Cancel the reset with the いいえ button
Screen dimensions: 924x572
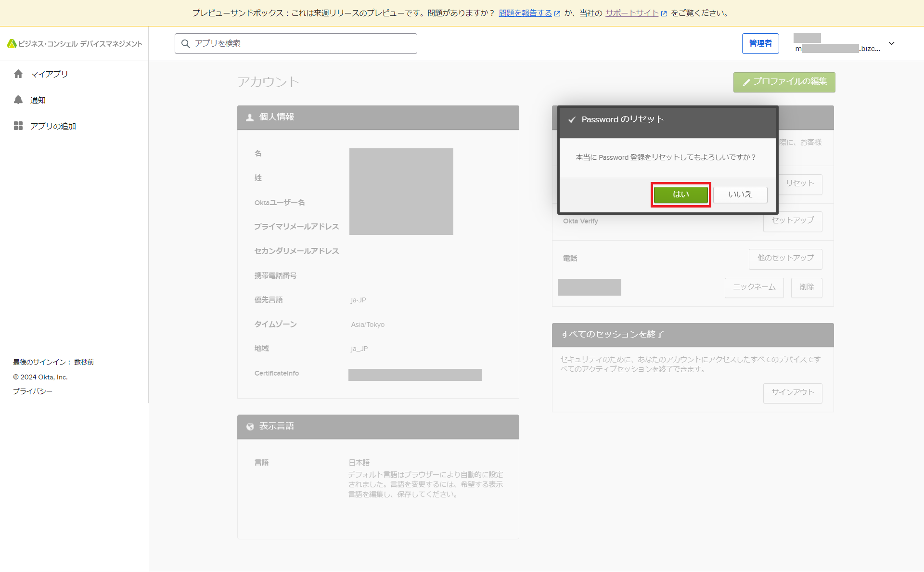click(x=740, y=195)
